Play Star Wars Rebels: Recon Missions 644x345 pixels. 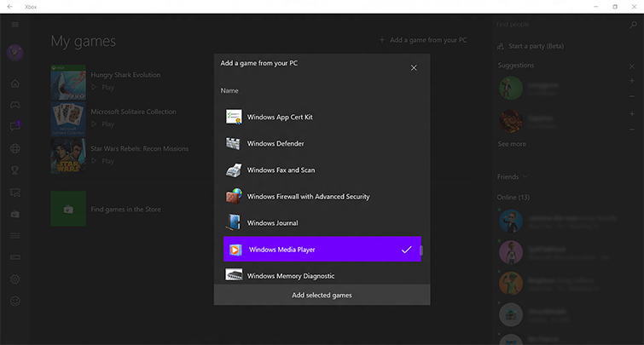tap(102, 161)
